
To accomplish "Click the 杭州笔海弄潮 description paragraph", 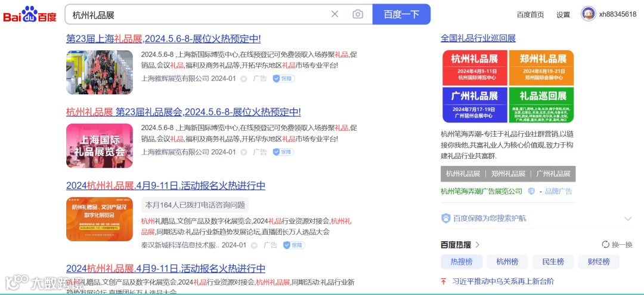I will click(x=507, y=145).
